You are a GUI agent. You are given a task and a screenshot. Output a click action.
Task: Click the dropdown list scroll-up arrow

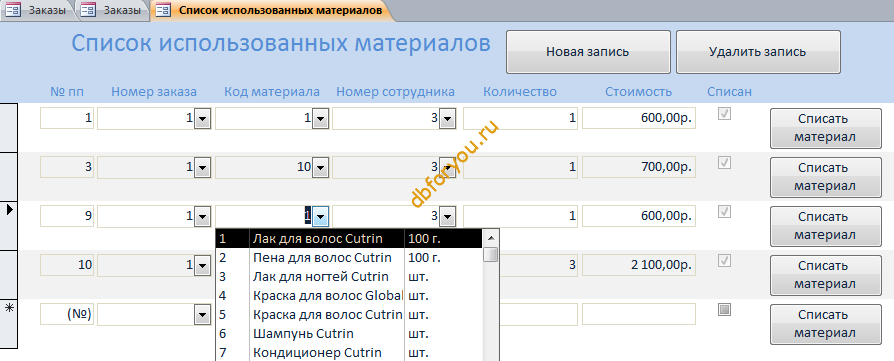[x=491, y=237]
